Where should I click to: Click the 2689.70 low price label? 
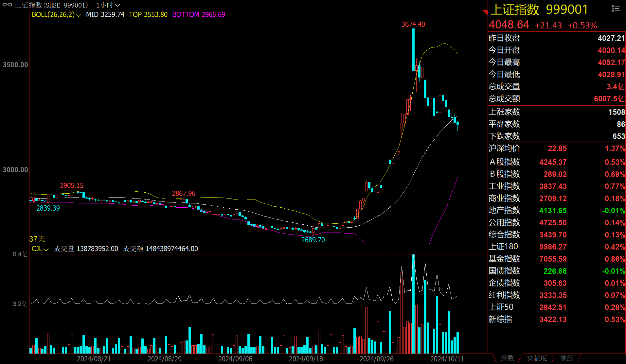[313, 240]
